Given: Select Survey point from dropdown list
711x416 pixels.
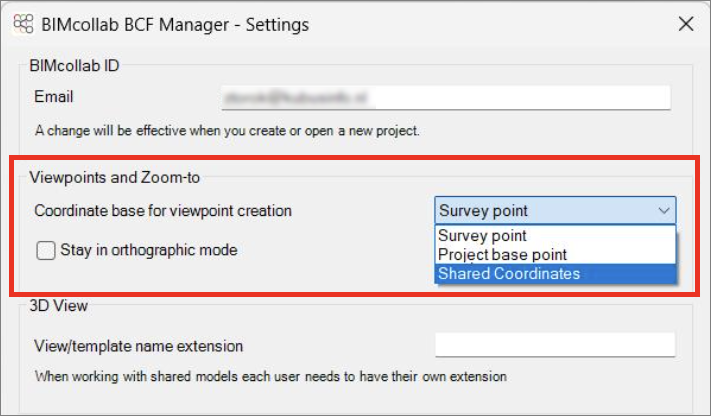Looking at the screenshot, I should click(x=555, y=235).
